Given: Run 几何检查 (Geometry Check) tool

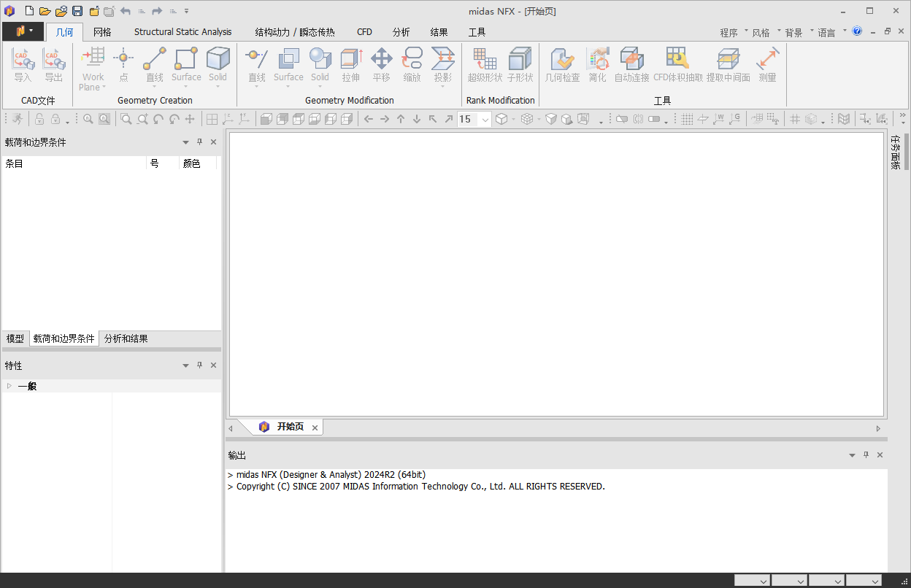Looking at the screenshot, I should [562, 65].
